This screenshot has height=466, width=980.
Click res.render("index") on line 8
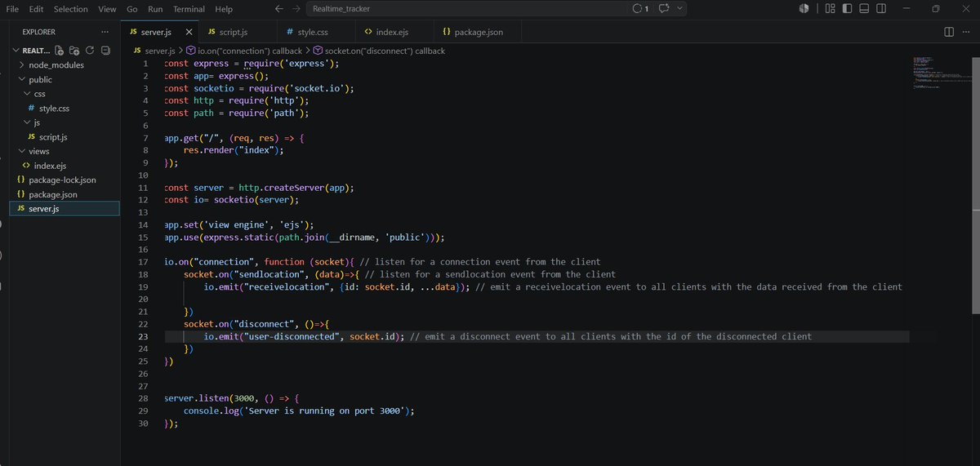click(233, 150)
